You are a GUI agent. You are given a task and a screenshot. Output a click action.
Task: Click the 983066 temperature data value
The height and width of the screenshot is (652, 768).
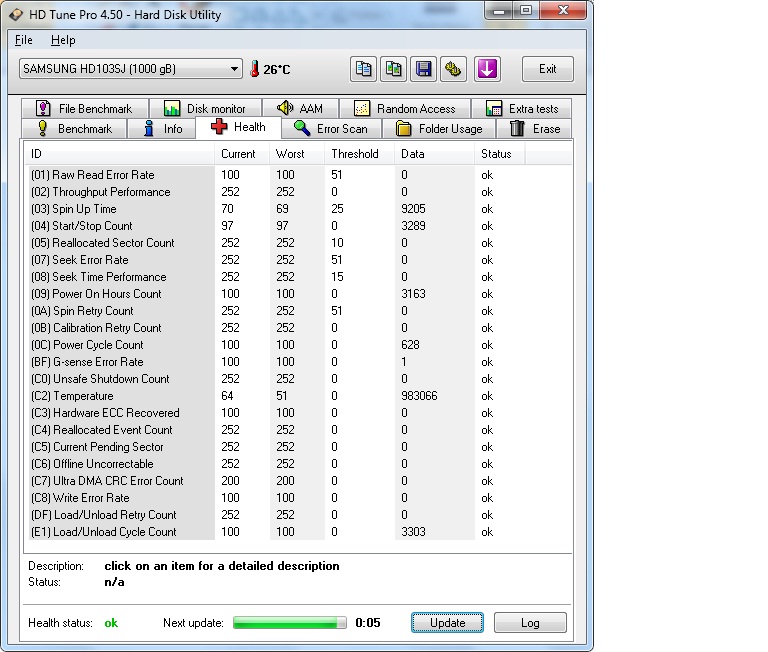419,396
